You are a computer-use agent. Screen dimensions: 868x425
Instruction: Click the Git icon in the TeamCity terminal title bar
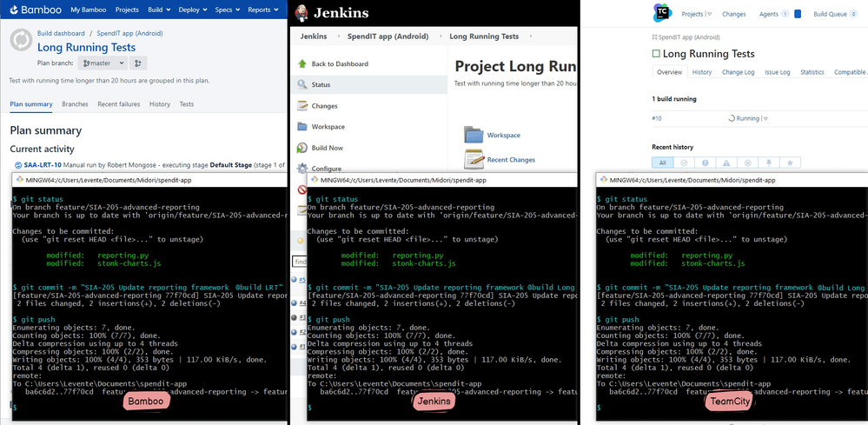tap(603, 180)
